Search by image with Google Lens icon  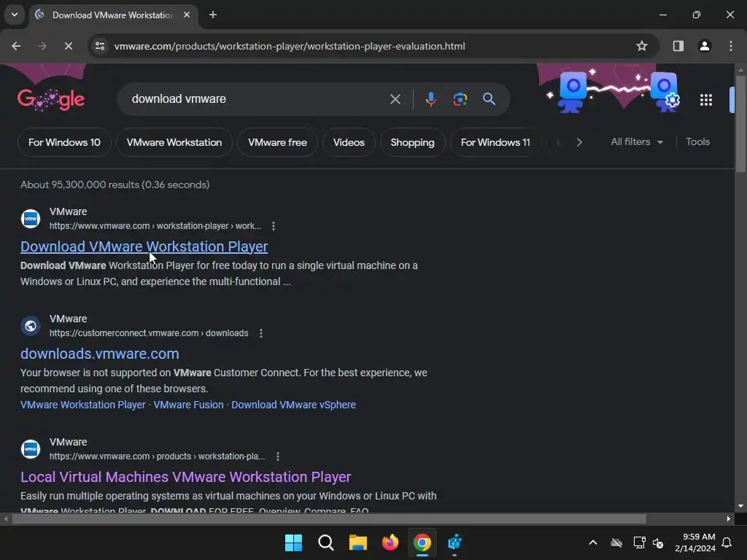460,99
